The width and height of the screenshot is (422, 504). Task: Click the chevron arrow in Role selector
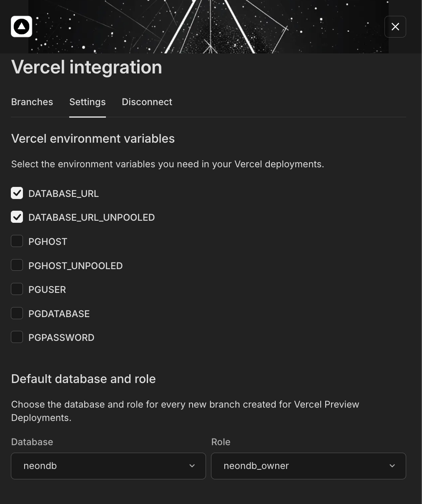[392, 466]
